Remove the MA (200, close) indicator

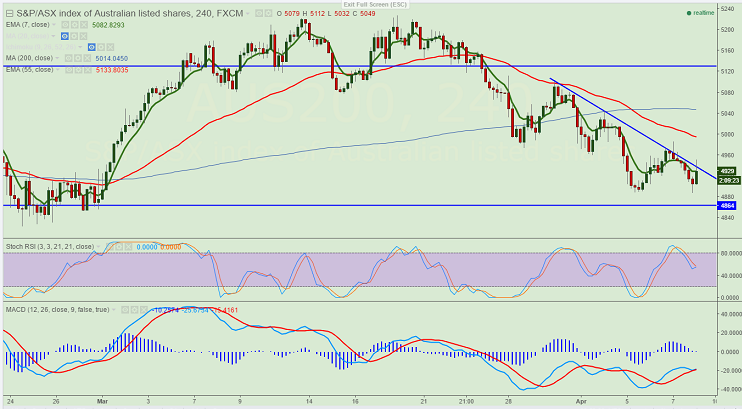point(87,58)
